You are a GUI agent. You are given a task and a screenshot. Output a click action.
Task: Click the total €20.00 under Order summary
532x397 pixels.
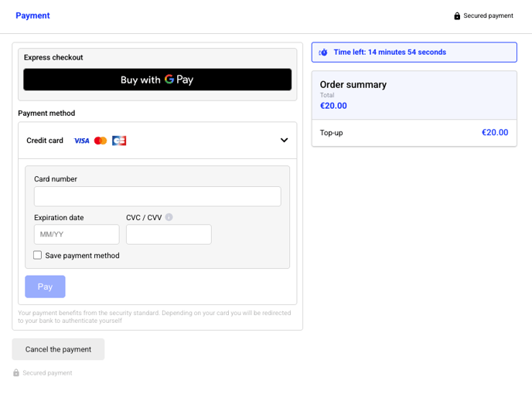click(x=333, y=106)
